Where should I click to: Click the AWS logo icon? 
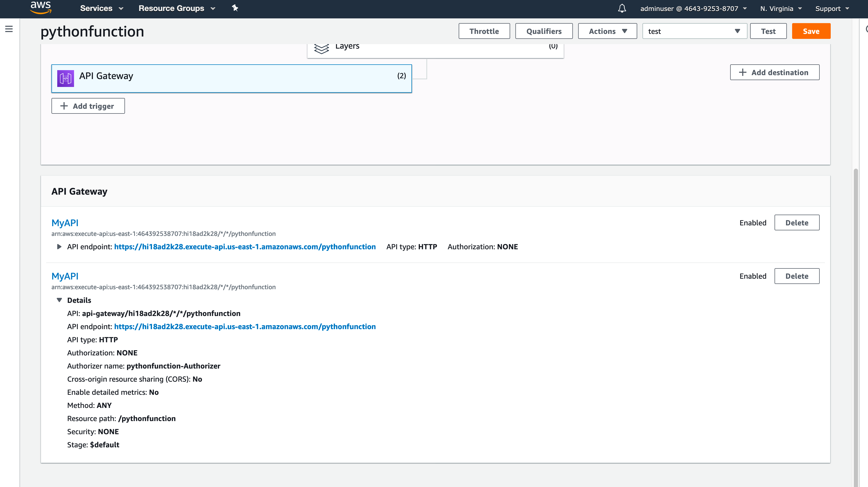[x=40, y=7]
